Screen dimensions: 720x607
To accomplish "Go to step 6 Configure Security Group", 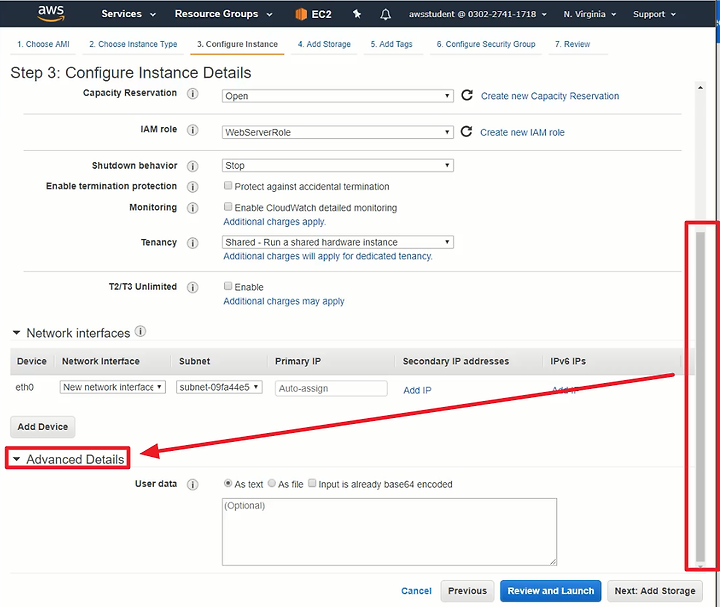I will click(x=486, y=44).
